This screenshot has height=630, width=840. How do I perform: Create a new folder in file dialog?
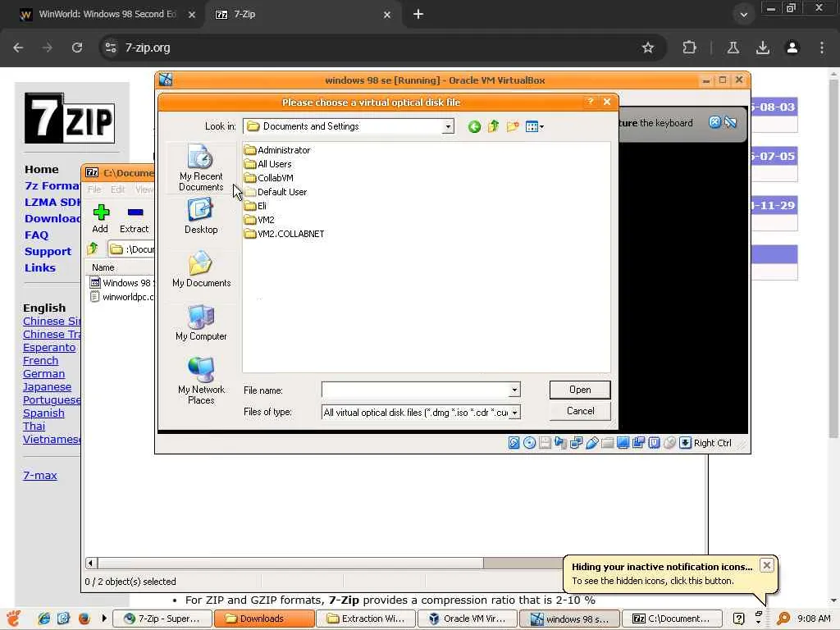point(513,126)
